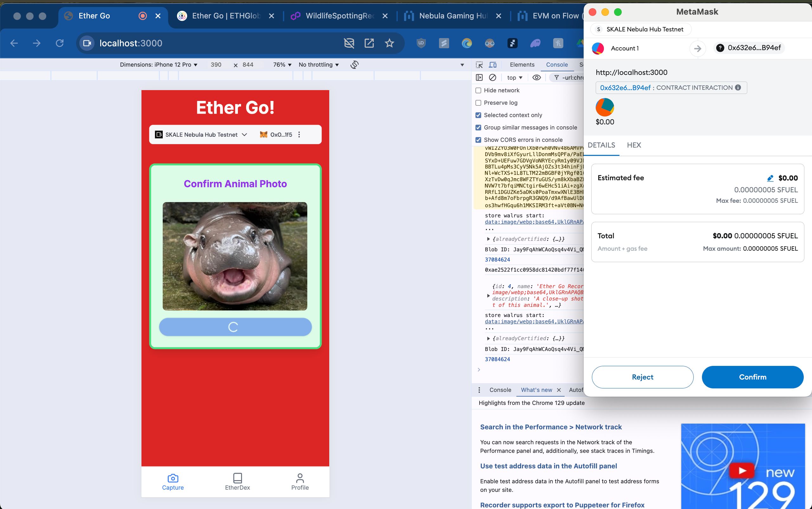
Task: Enable the Hide network checkbox
Action: pos(478,90)
